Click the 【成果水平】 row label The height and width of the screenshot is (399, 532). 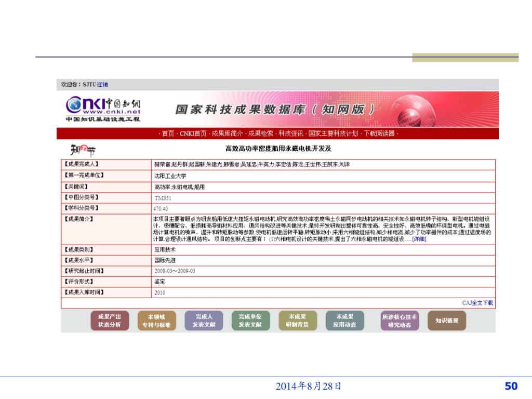coord(79,260)
